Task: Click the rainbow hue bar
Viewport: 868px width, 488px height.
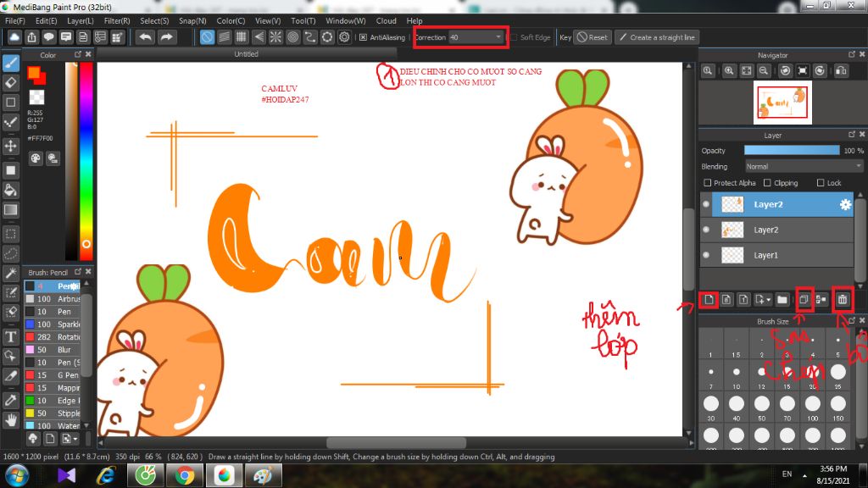Action: 86,160
